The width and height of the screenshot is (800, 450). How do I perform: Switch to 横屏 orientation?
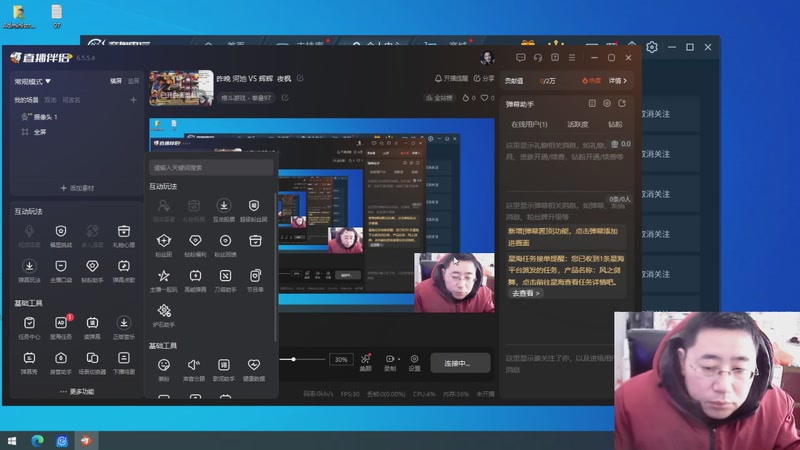pyautogui.click(x=116, y=81)
